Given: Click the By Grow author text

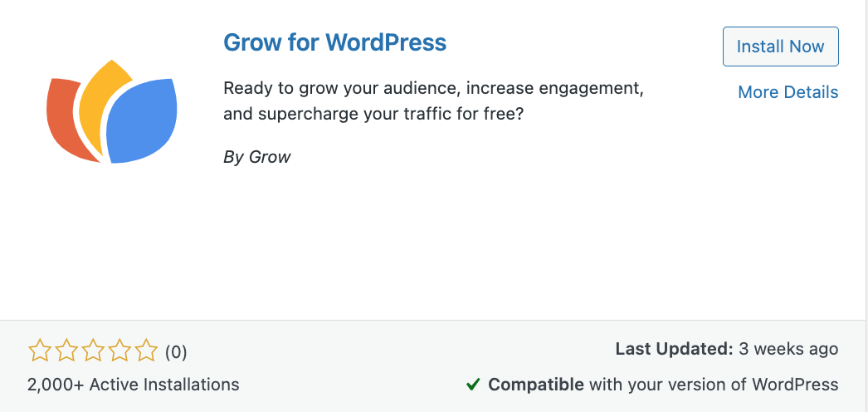Looking at the screenshot, I should pos(257,157).
